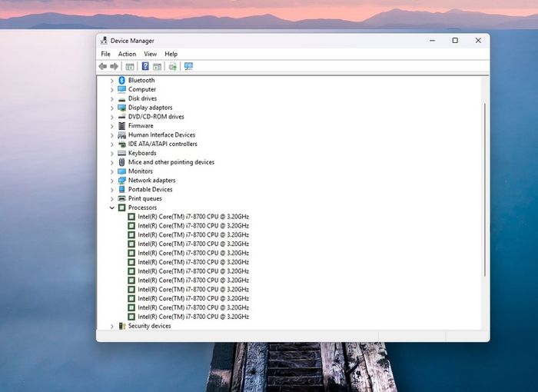Image resolution: width=538 pixels, height=392 pixels.
Task: Click the Processors category square icon
Action: click(x=121, y=208)
